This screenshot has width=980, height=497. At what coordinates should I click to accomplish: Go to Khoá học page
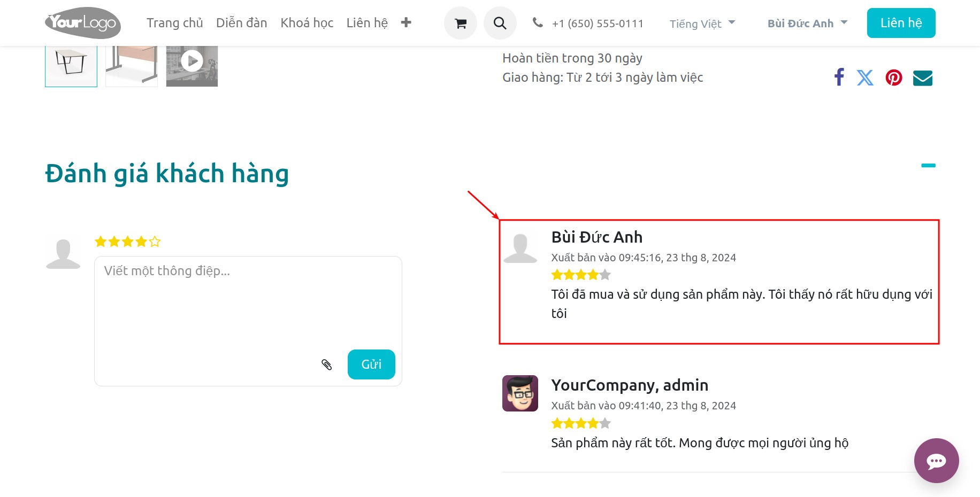pos(307,22)
